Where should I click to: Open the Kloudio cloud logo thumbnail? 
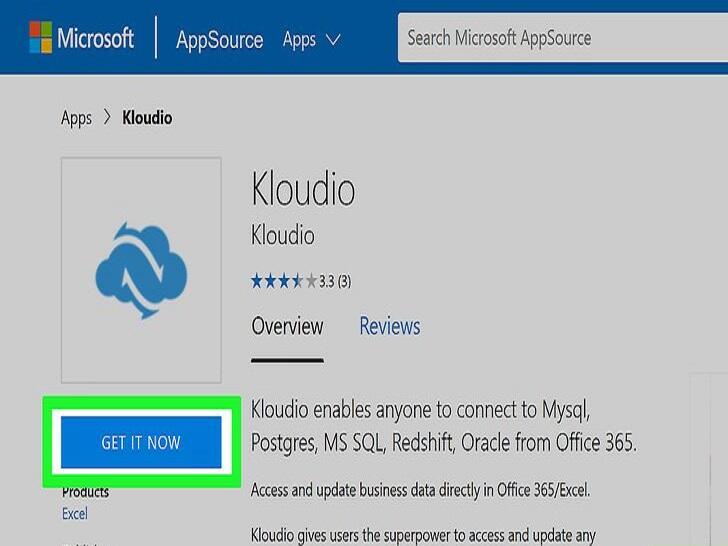tap(141, 270)
